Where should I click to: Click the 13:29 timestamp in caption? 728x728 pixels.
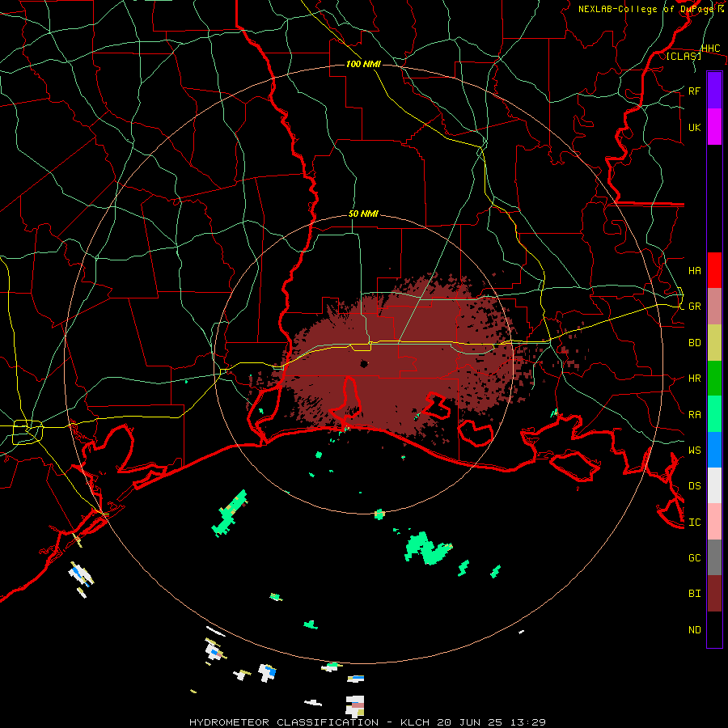pos(527,722)
